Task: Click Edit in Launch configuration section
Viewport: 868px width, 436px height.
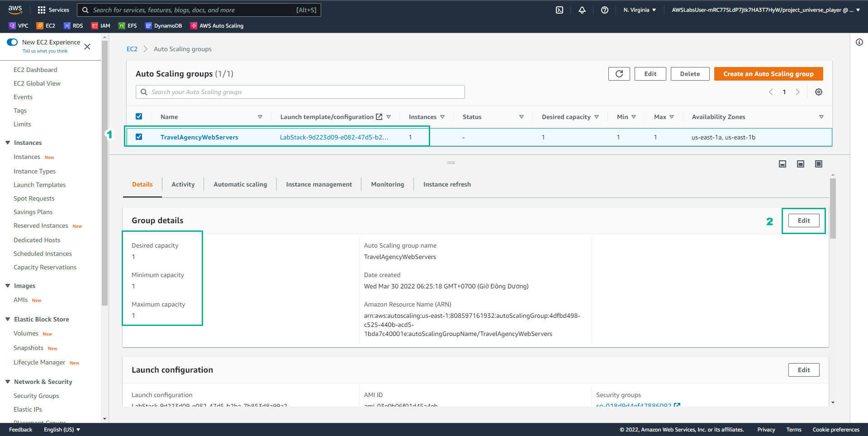Action: pyautogui.click(x=804, y=370)
